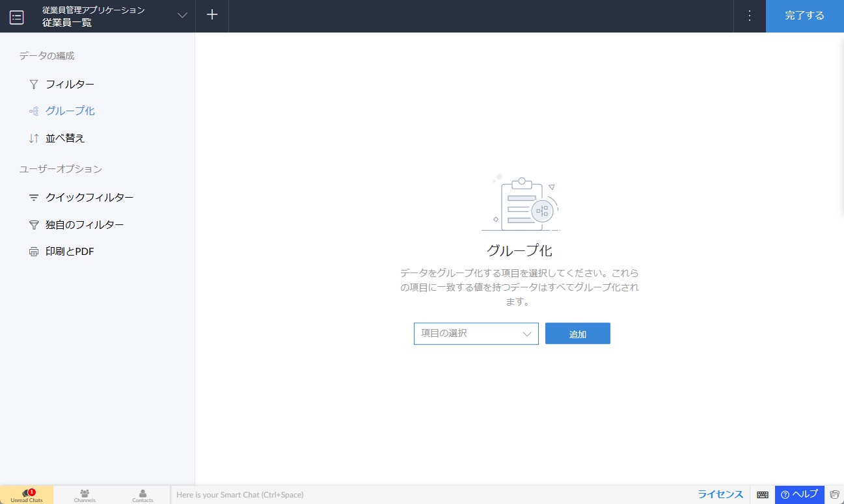Click the keyboard icon in the bottom bar

pos(763,495)
